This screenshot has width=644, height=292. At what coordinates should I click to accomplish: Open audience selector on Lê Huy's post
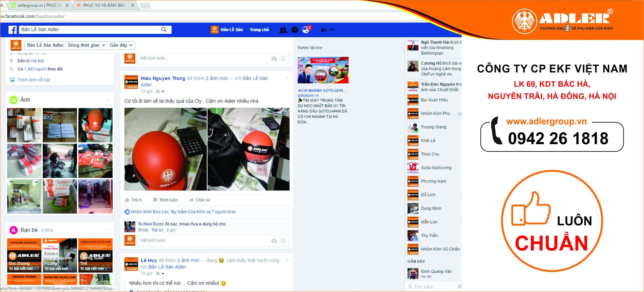click(x=160, y=273)
